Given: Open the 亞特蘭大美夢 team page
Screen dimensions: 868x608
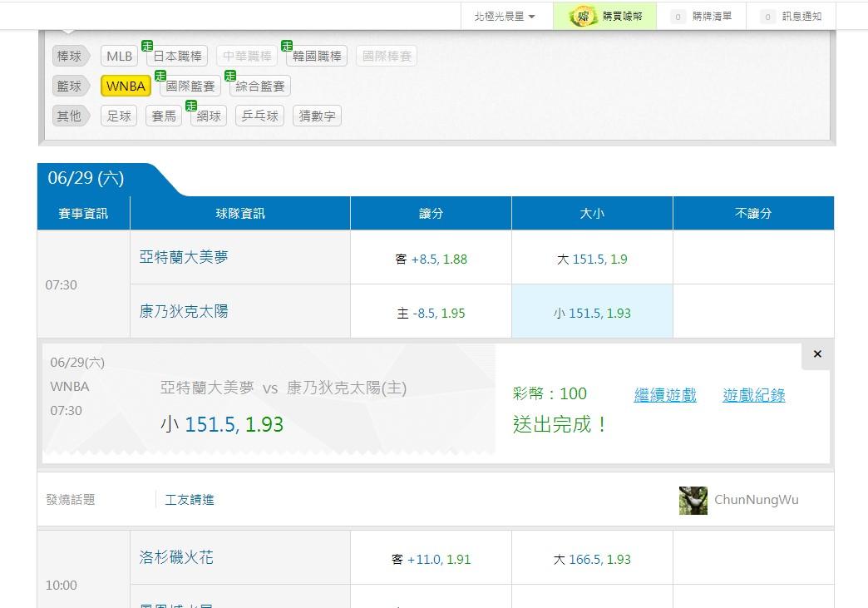Looking at the screenshot, I should (184, 257).
